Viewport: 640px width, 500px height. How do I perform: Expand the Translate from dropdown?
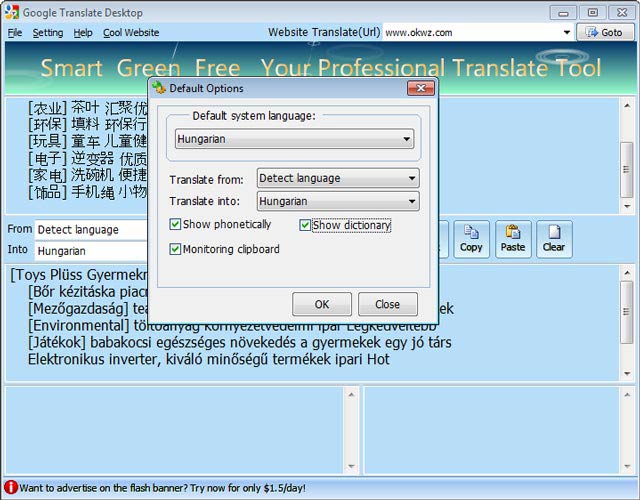pyautogui.click(x=412, y=179)
